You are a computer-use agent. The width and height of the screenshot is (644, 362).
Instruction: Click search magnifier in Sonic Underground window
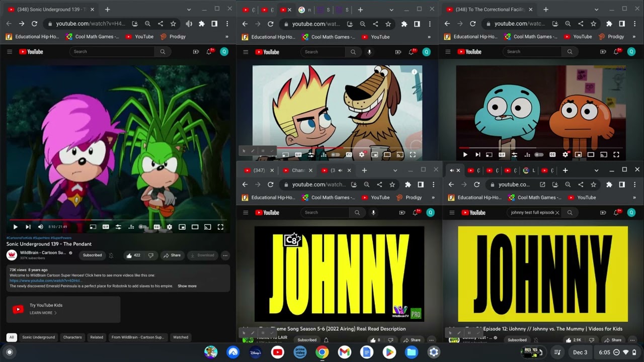click(163, 51)
